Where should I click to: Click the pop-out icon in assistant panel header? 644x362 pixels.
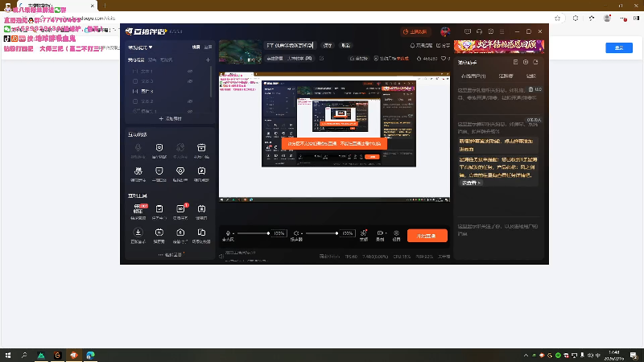tap(535, 63)
